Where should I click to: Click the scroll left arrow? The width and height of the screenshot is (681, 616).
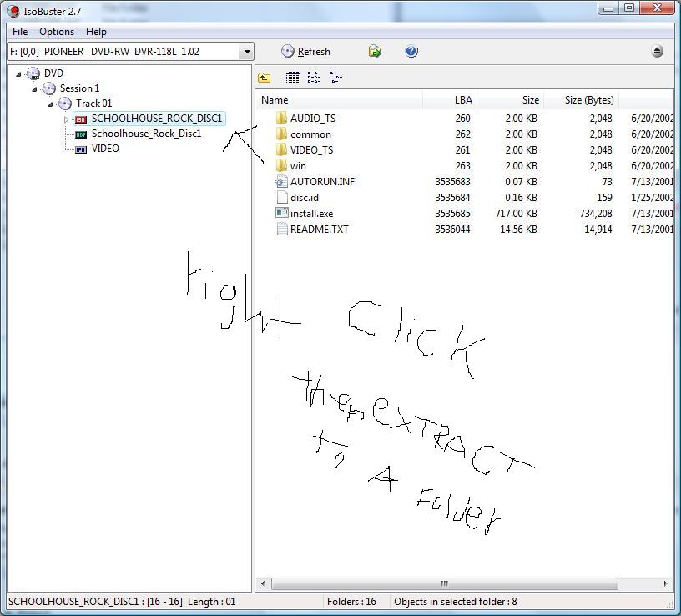(263, 583)
